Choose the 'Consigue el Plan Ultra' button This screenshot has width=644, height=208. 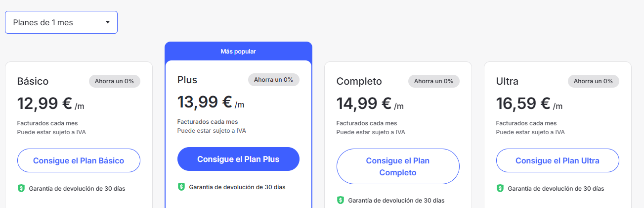pyautogui.click(x=558, y=160)
